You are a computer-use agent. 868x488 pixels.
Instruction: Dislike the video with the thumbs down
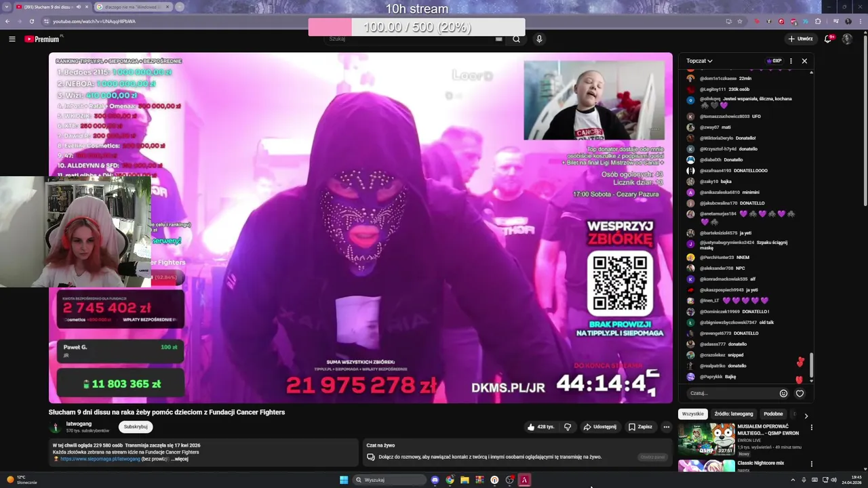pyautogui.click(x=568, y=427)
